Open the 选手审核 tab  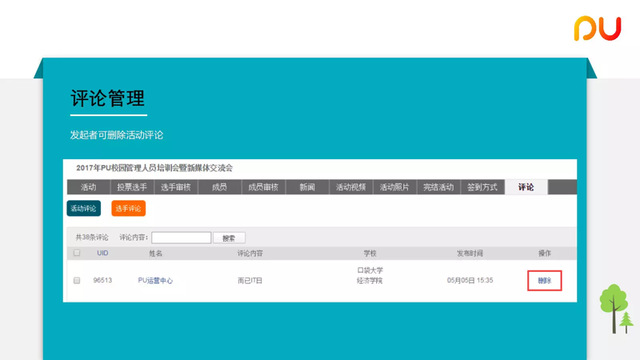pyautogui.click(x=176, y=187)
